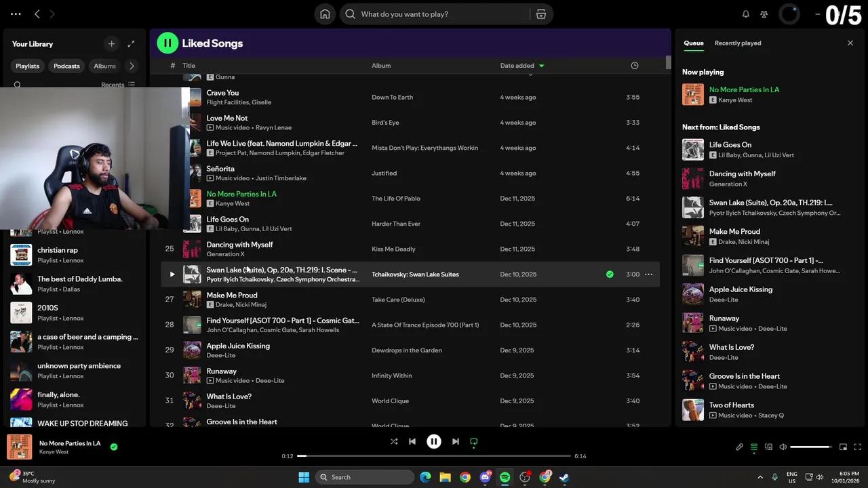The height and width of the screenshot is (488, 868).
Task: Play the Swan Lake track row
Action: 172,274
